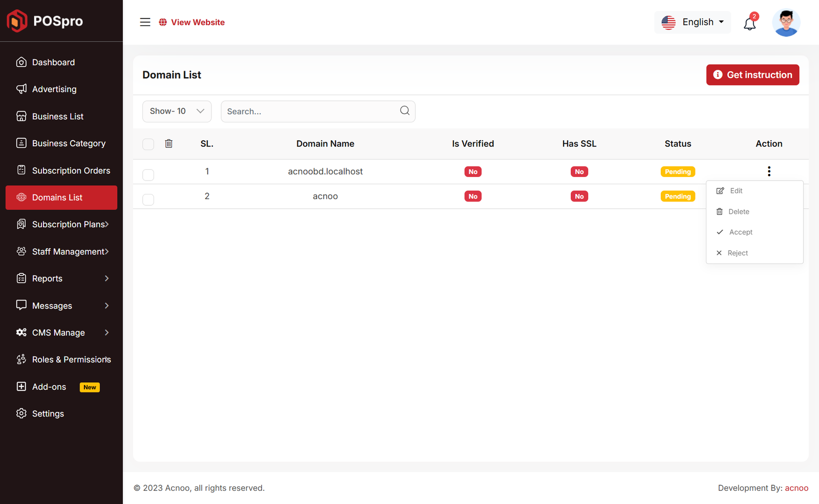The height and width of the screenshot is (504, 819).
Task: Click the Get instruction button
Action: pyautogui.click(x=752, y=75)
